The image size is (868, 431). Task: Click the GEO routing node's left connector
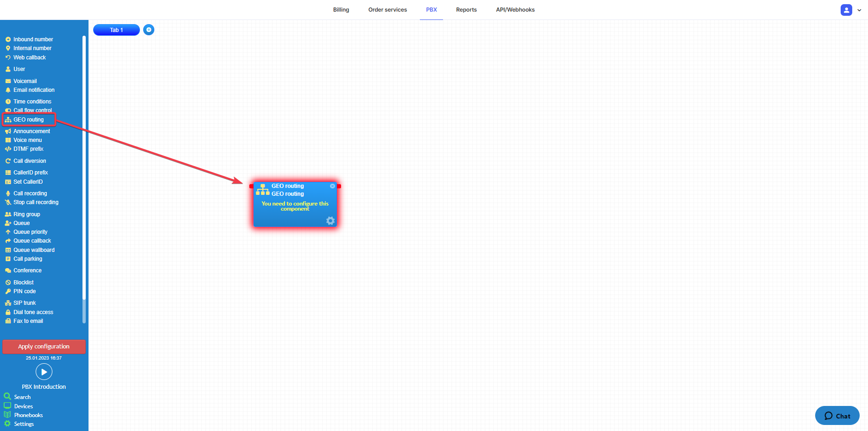[x=252, y=186]
